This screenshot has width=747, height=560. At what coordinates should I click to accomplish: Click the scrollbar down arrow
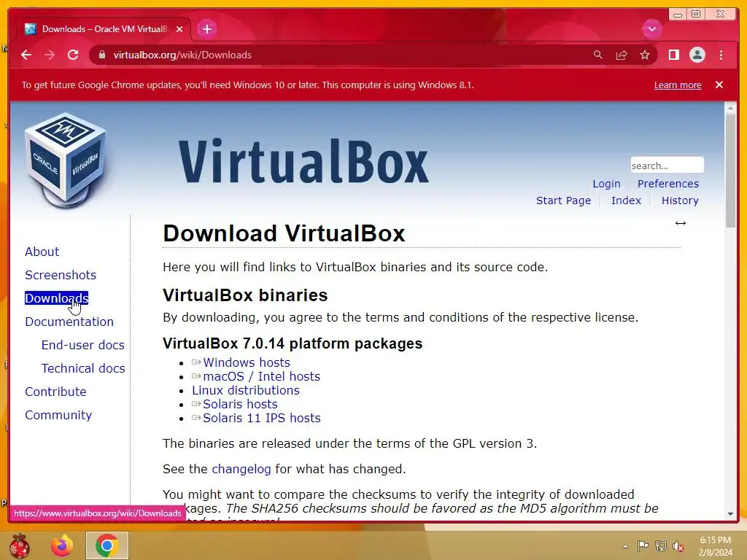(x=730, y=514)
